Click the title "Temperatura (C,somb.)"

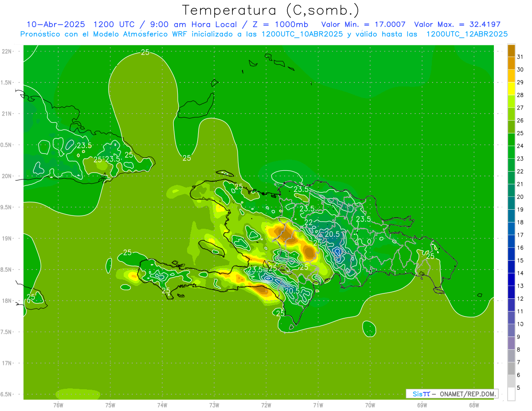tap(271, 10)
